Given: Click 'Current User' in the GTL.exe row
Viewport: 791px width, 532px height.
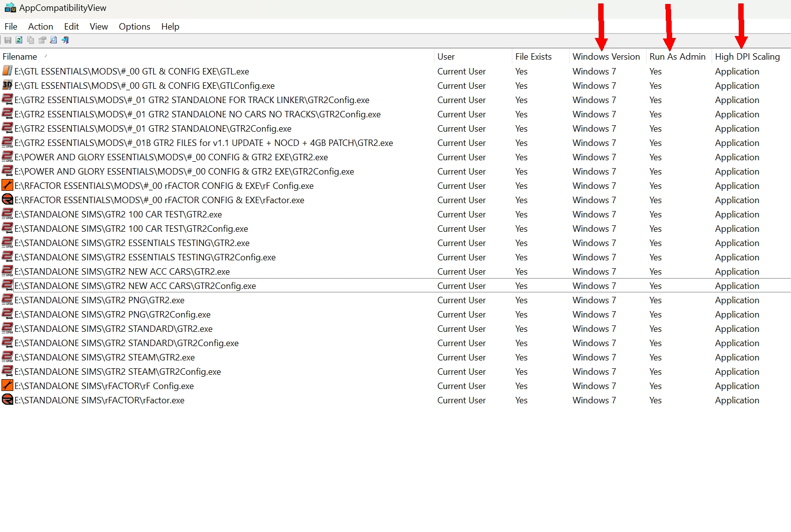Looking at the screenshot, I should coord(462,71).
